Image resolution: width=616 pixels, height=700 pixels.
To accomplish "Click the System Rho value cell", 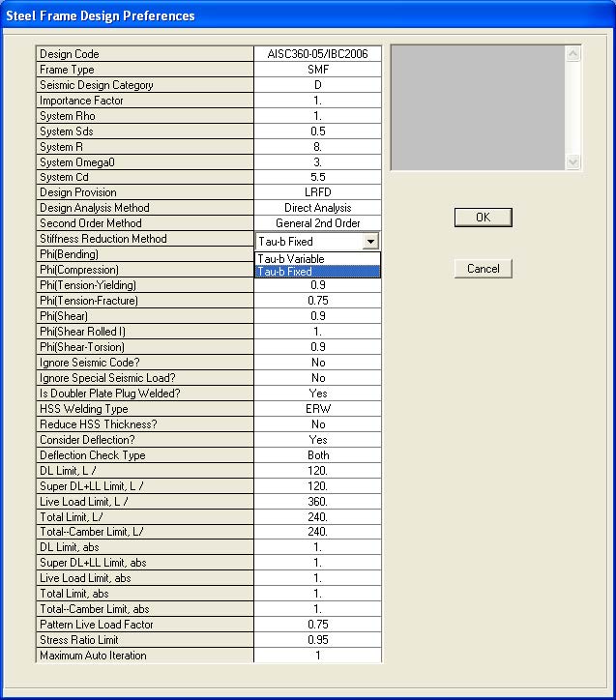I will click(x=317, y=116).
